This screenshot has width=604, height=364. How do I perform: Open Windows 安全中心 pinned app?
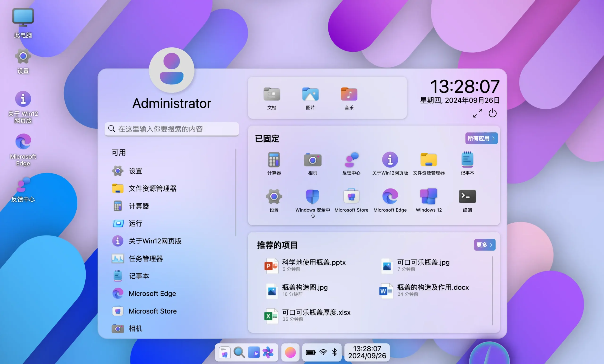313,203
